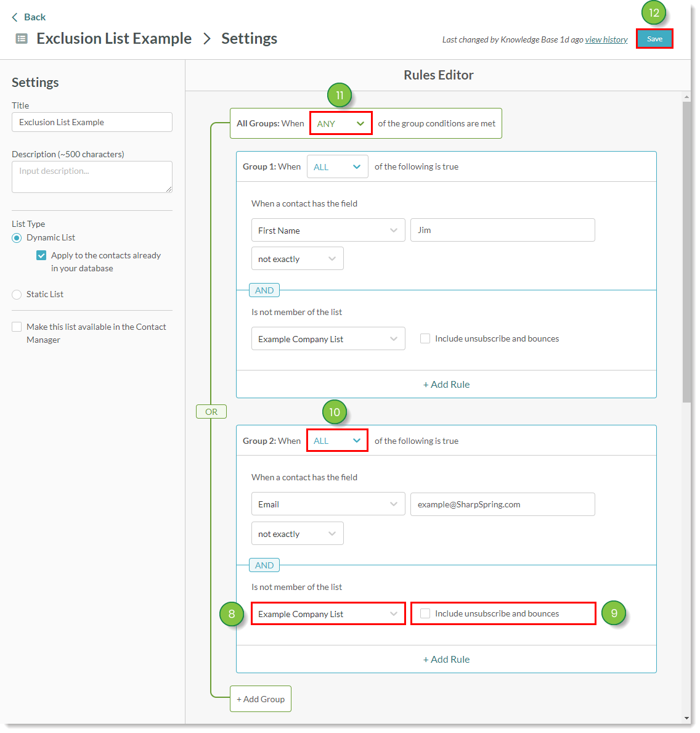Click the AND badge in Group 1
Image resolution: width=700 pixels, height=733 pixels.
tap(264, 290)
